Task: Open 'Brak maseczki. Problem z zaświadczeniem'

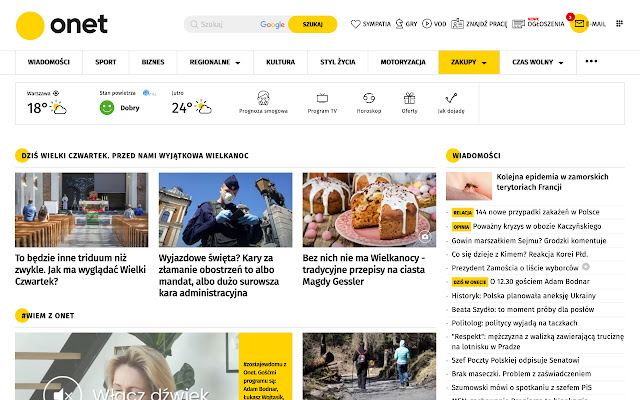Action: [x=521, y=373]
